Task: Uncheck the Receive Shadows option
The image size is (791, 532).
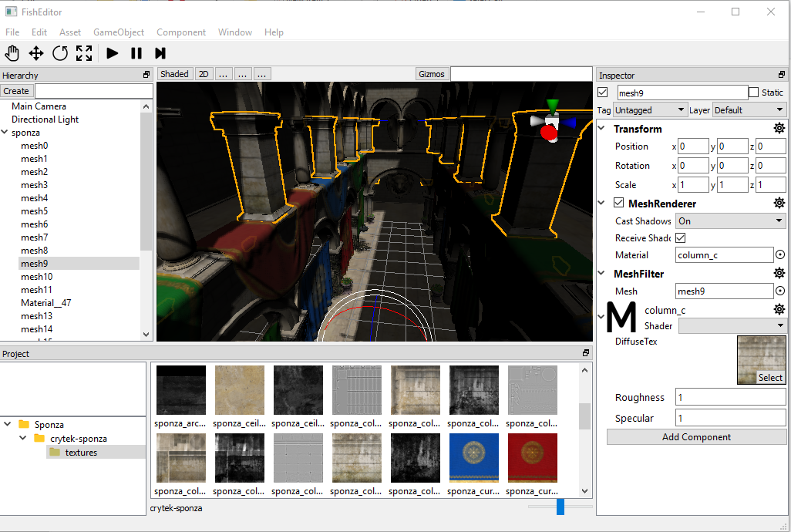Action: [681, 238]
